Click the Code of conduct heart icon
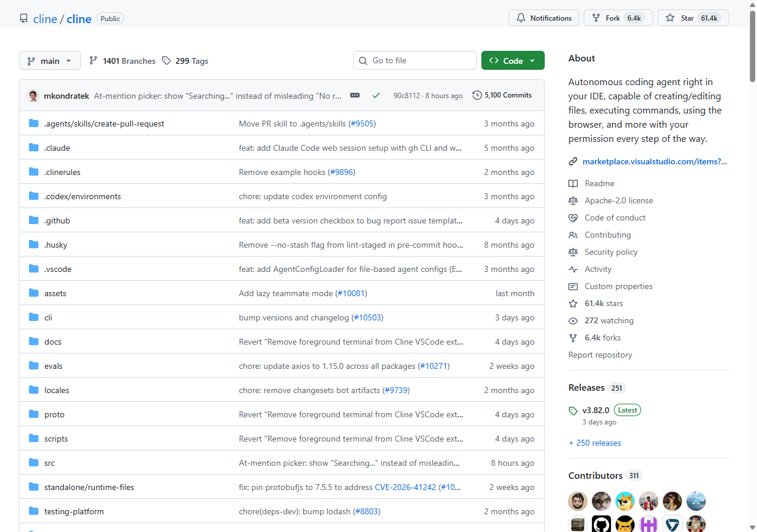 pyautogui.click(x=573, y=218)
